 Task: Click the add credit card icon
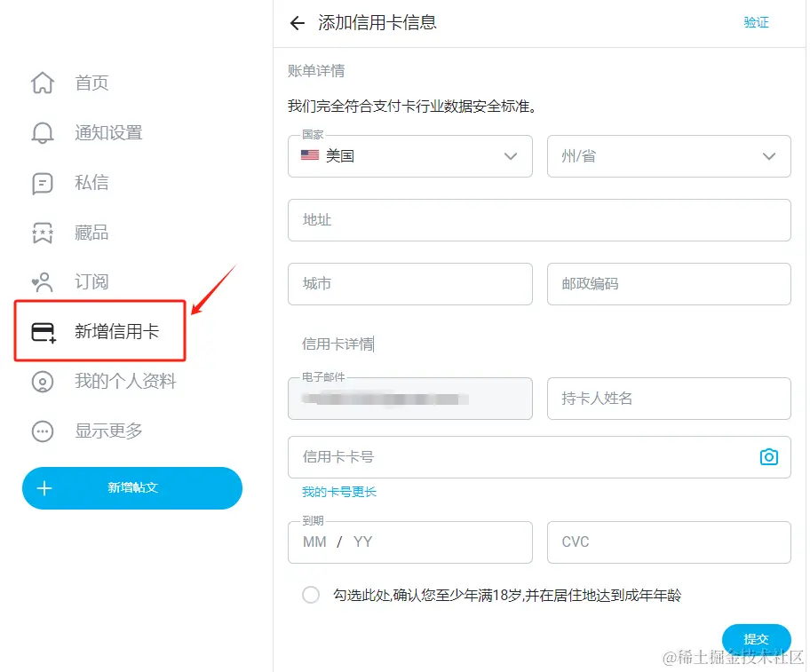(44, 332)
